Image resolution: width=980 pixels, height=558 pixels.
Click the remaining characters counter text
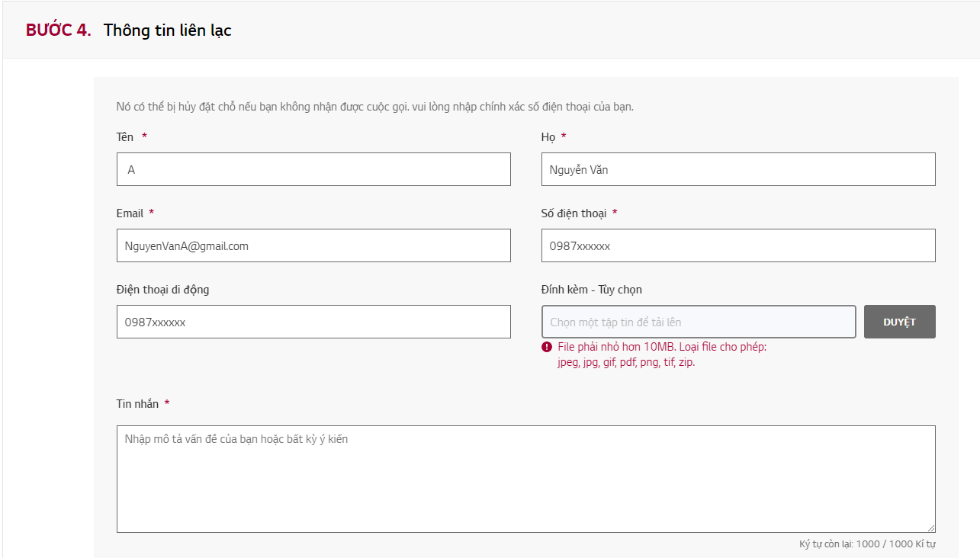pyautogui.click(x=867, y=544)
